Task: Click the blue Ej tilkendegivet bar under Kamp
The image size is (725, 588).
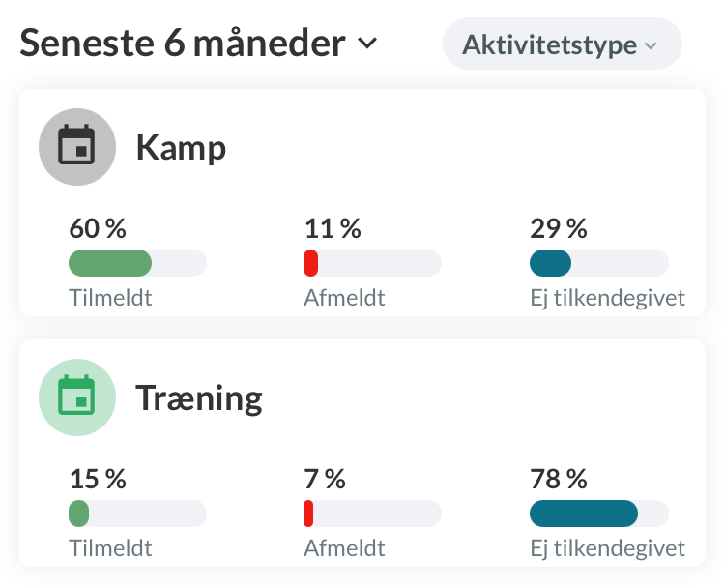Action: pyautogui.click(x=551, y=263)
